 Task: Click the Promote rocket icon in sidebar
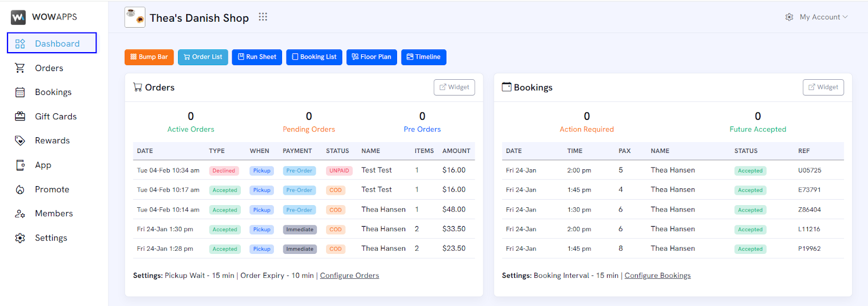[x=20, y=189]
